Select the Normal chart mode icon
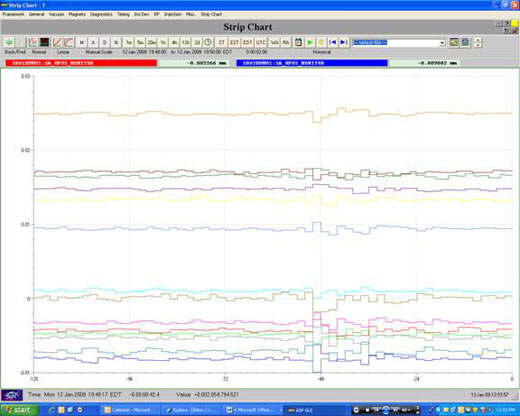The height and width of the screenshot is (416, 520). pos(33,42)
